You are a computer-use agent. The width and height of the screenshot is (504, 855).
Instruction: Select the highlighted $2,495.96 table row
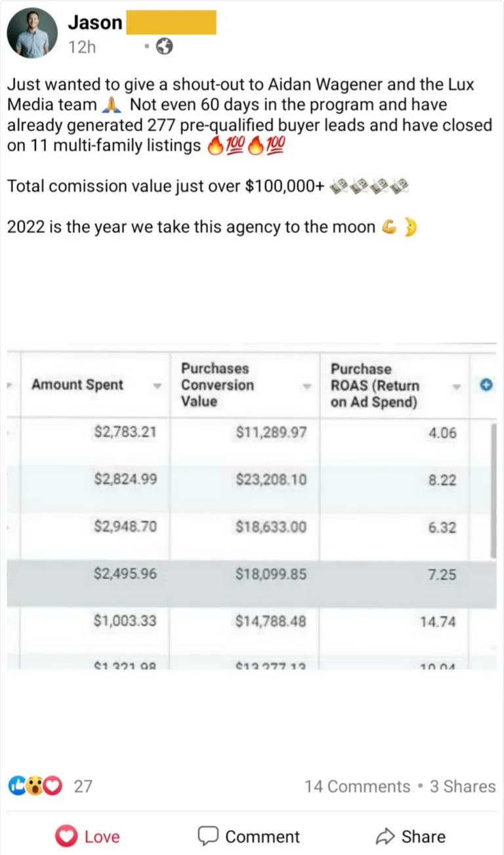coord(249,574)
